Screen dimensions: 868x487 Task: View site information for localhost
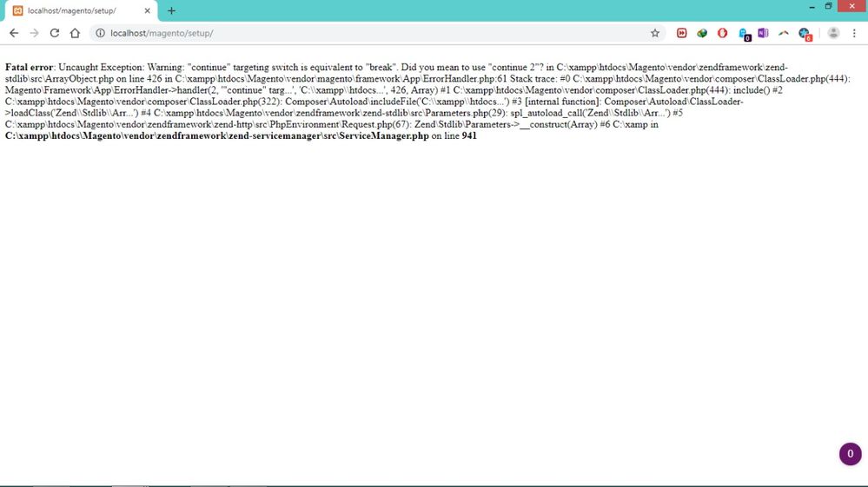point(100,33)
